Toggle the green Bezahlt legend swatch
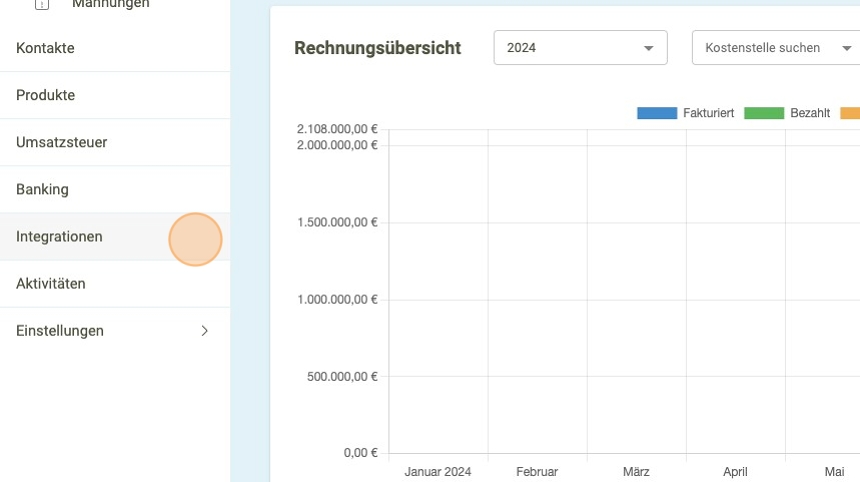 tap(764, 113)
